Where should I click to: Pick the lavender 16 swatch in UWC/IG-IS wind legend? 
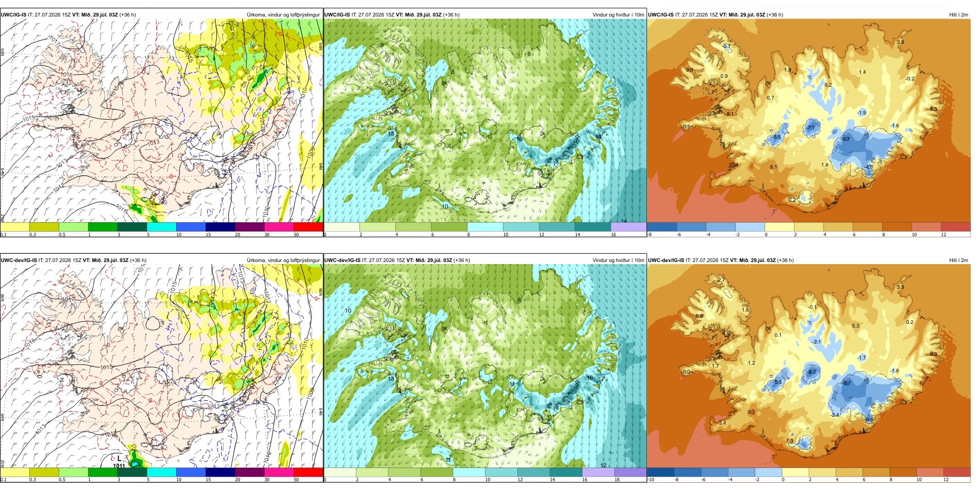628,227
